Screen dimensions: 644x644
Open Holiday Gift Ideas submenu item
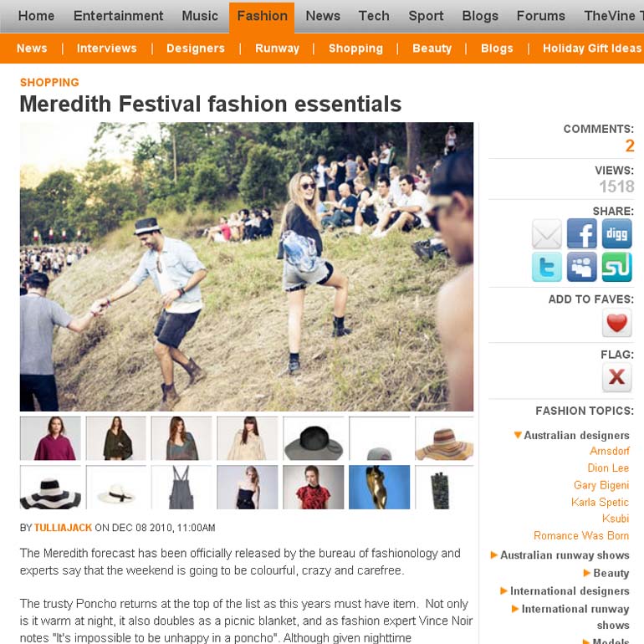pyautogui.click(x=592, y=48)
